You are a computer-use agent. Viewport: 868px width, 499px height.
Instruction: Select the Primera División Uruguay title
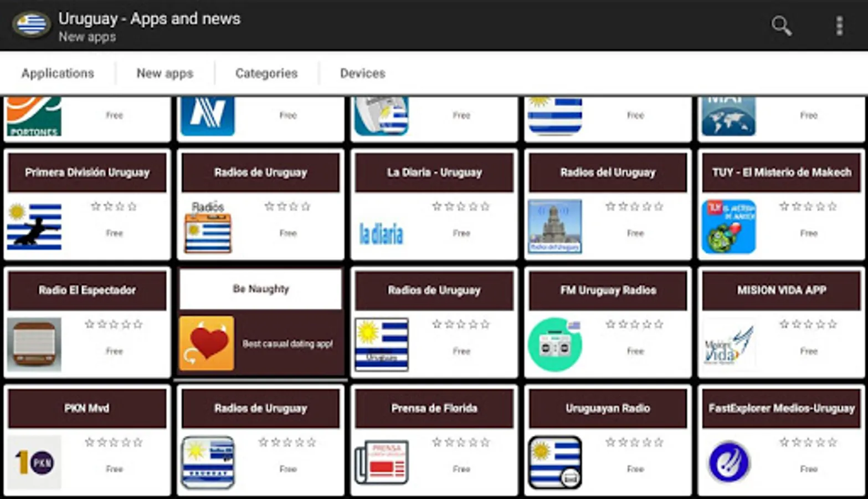pyautogui.click(x=87, y=172)
